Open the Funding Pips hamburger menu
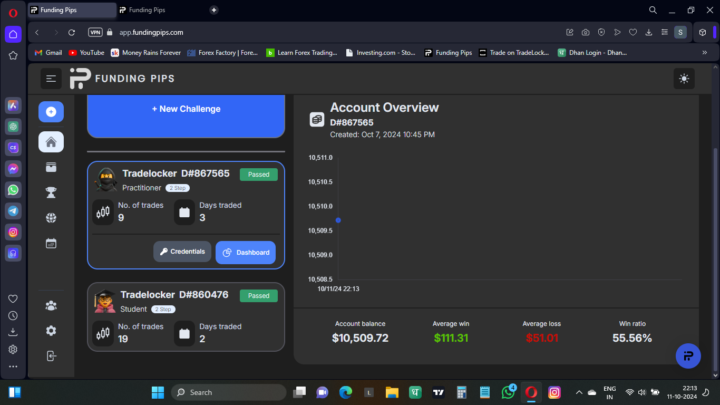This screenshot has width=720, height=405. point(51,79)
